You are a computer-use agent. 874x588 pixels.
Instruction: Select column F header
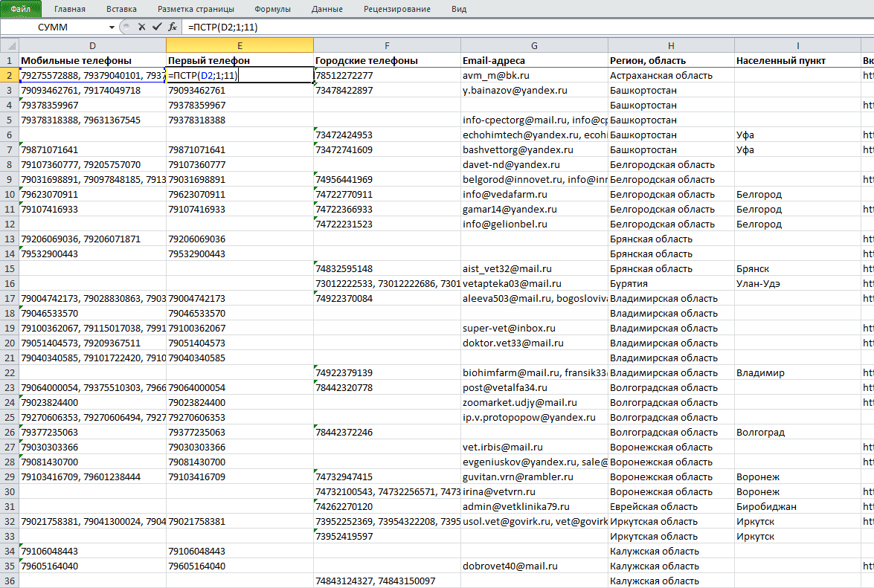pos(387,45)
